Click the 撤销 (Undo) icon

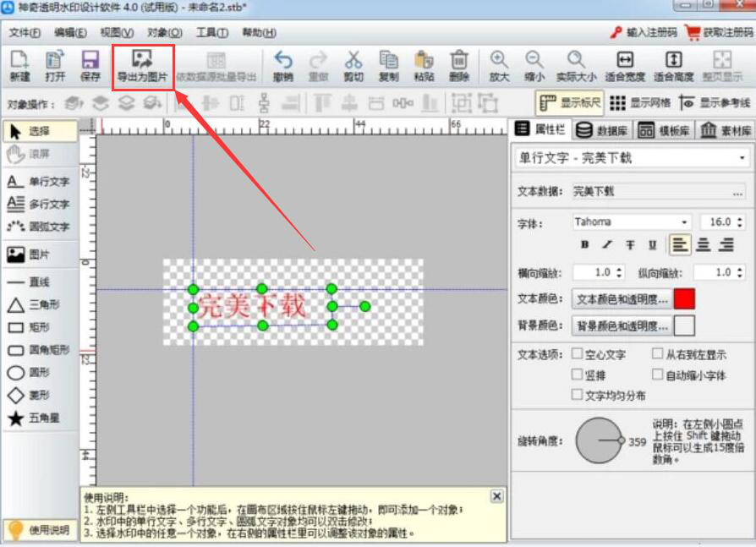283,66
